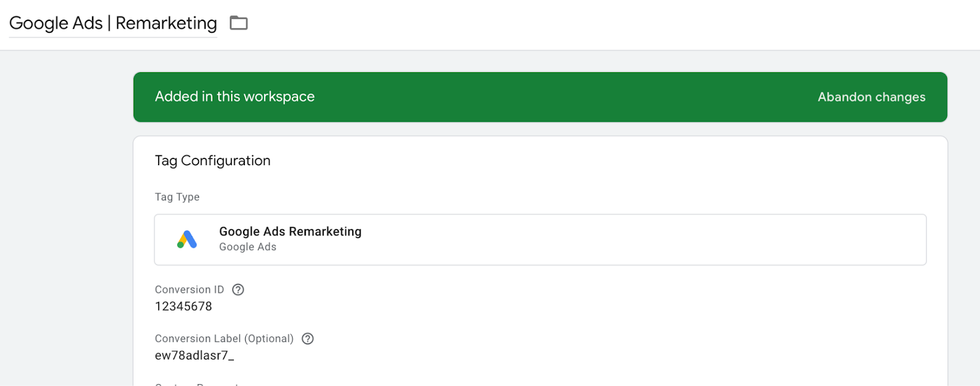This screenshot has width=980, height=386.
Task: Click the Google Ads logo icon
Action: (x=187, y=239)
